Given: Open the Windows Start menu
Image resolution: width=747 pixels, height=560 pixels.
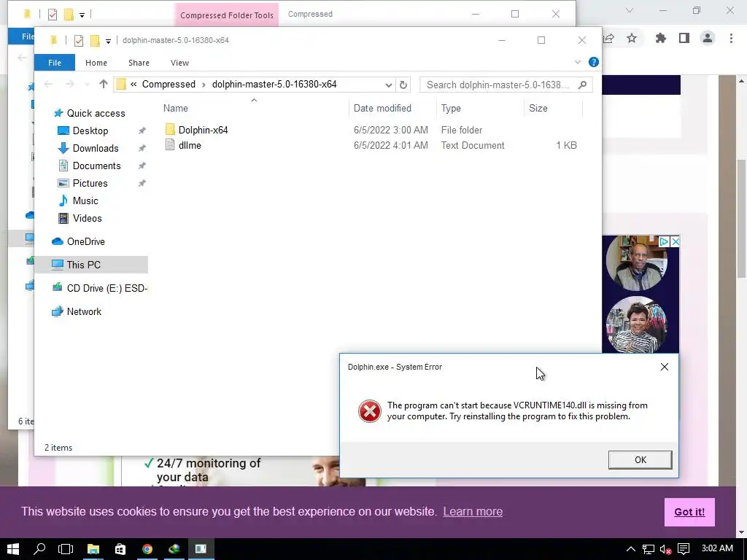Looking at the screenshot, I should pyautogui.click(x=13, y=549).
